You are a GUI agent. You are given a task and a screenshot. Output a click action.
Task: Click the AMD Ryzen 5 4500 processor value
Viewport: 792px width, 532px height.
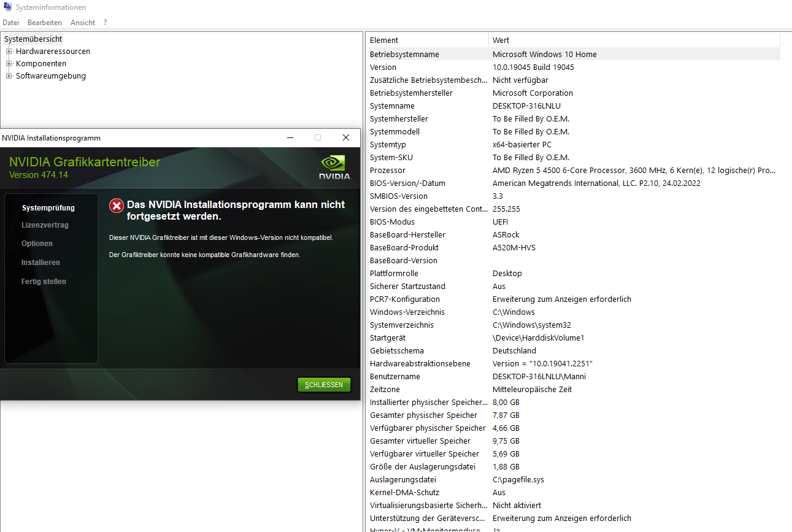coord(634,171)
